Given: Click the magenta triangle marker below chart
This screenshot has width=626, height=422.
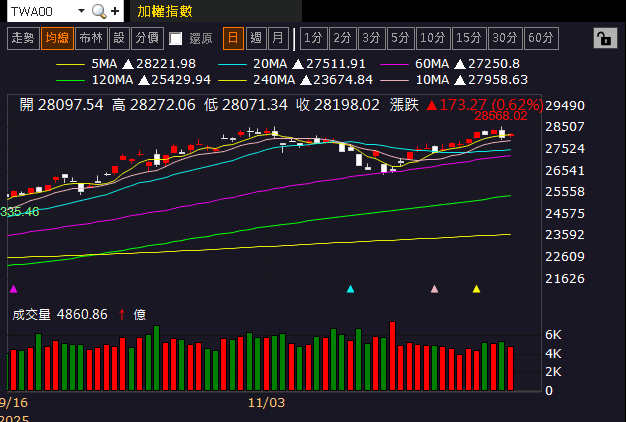Looking at the screenshot, I should [x=14, y=289].
